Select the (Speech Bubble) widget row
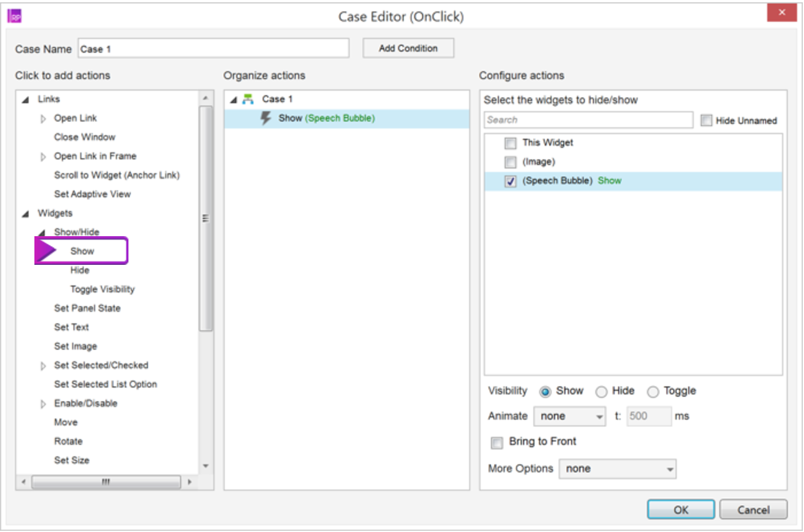The height and width of the screenshot is (532, 804). click(633, 181)
